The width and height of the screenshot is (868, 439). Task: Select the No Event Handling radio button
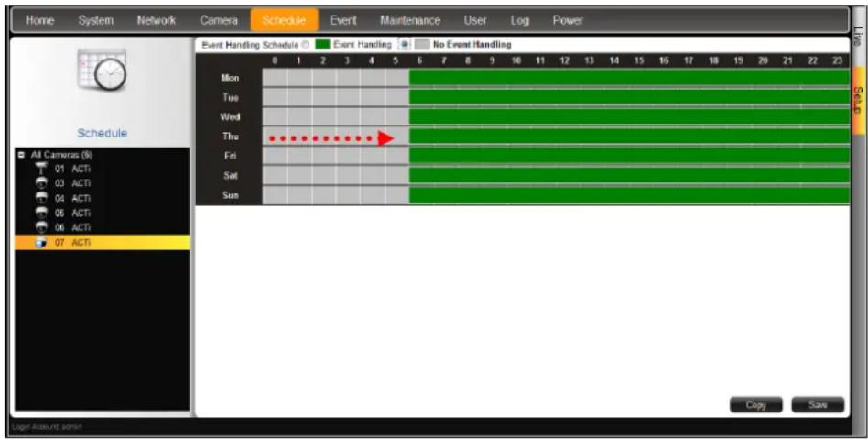405,44
